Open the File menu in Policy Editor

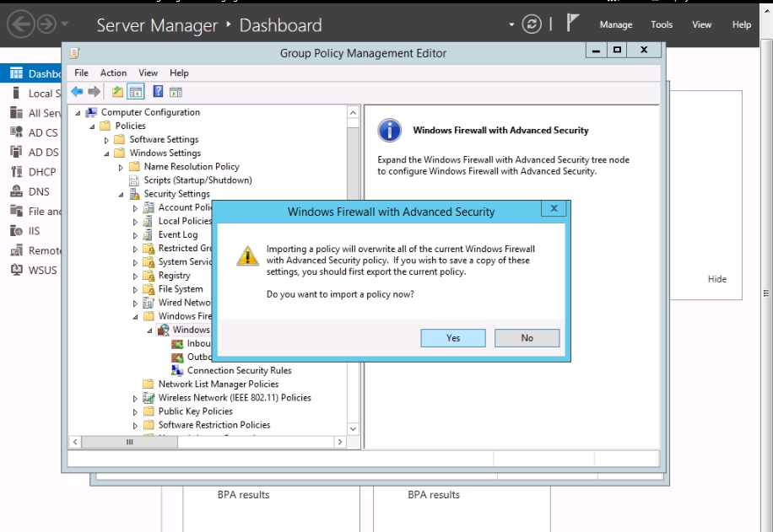(x=81, y=73)
